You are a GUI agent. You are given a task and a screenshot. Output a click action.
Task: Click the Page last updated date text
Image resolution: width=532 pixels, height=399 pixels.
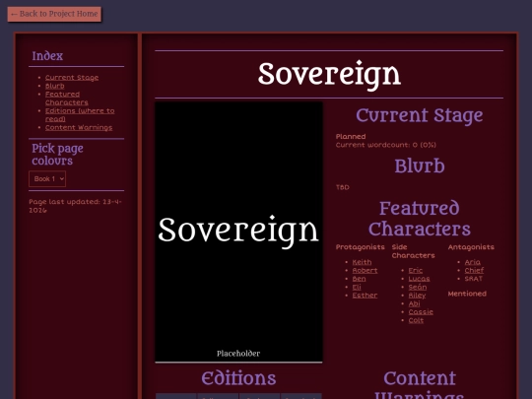pos(75,206)
